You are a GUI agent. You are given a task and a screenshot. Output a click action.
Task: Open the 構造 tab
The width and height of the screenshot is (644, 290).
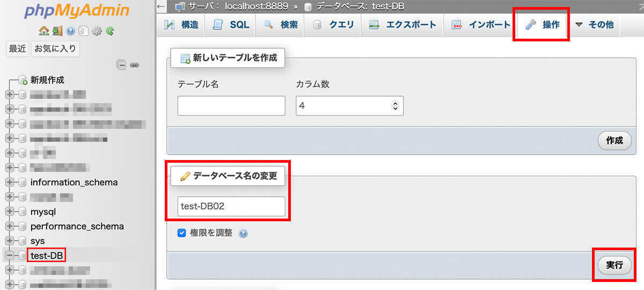(181, 25)
